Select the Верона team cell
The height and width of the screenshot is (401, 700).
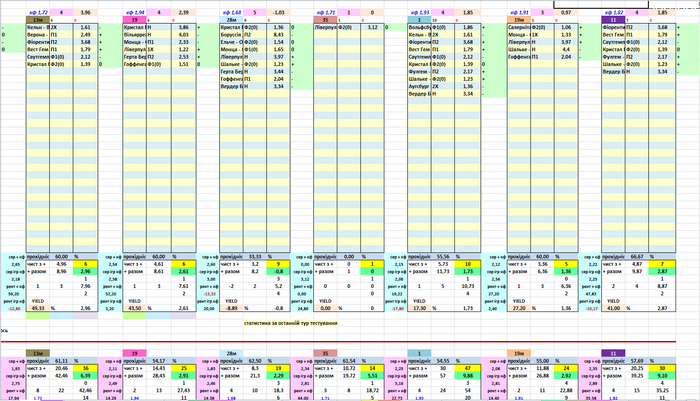(x=38, y=35)
